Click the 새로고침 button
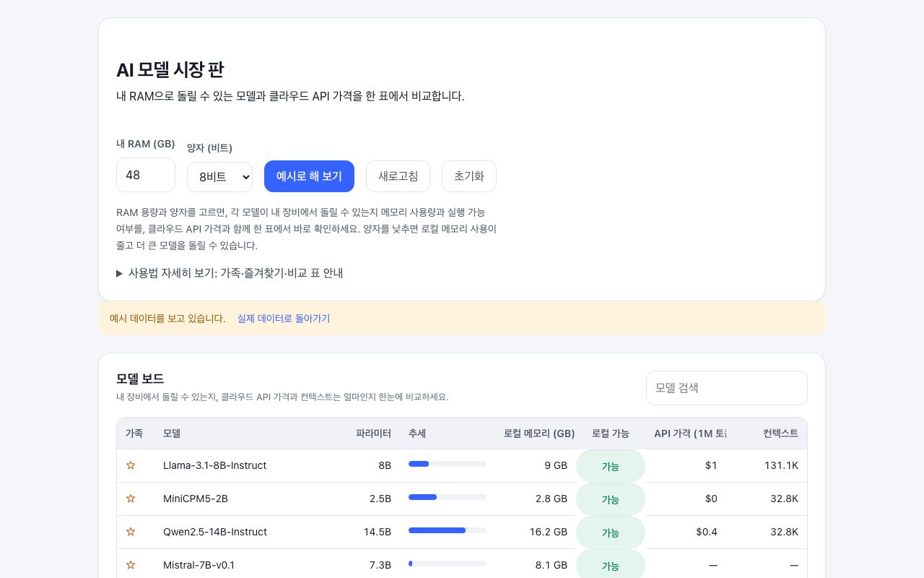Image resolution: width=924 pixels, height=578 pixels. [x=398, y=176]
